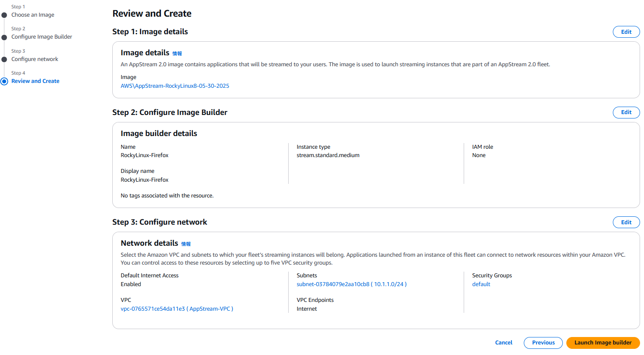Open the AppStream-VPC link
Image resolution: width=644 pixels, height=355 pixels.
(x=177, y=309)
